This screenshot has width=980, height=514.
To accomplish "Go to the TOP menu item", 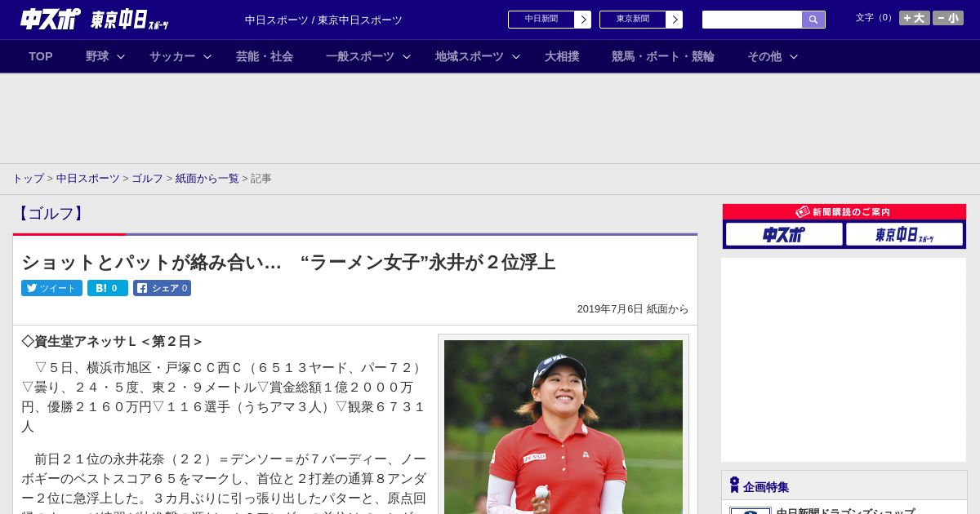I will pyautogui.click(x=41, y=56).
